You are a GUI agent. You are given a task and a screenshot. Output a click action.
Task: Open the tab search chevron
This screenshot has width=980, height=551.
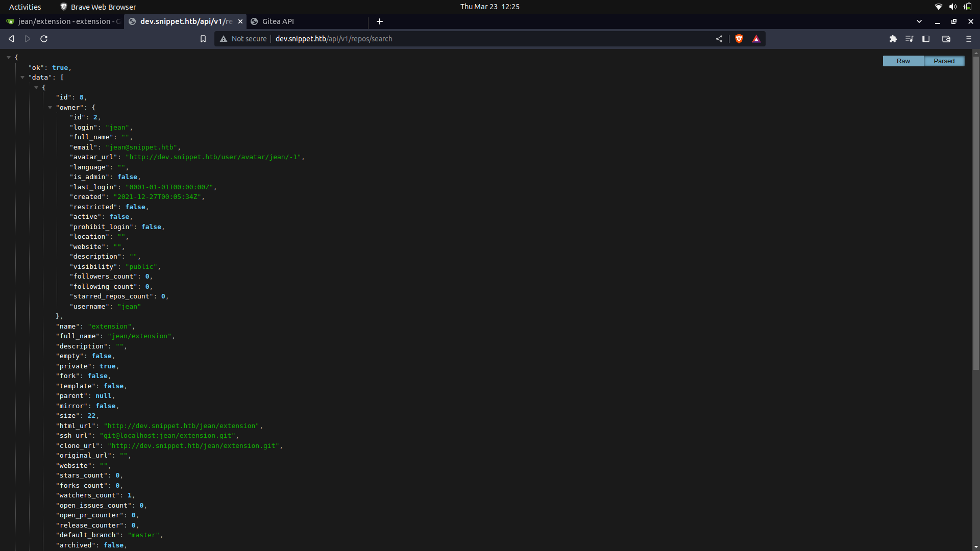coord(919,21)
